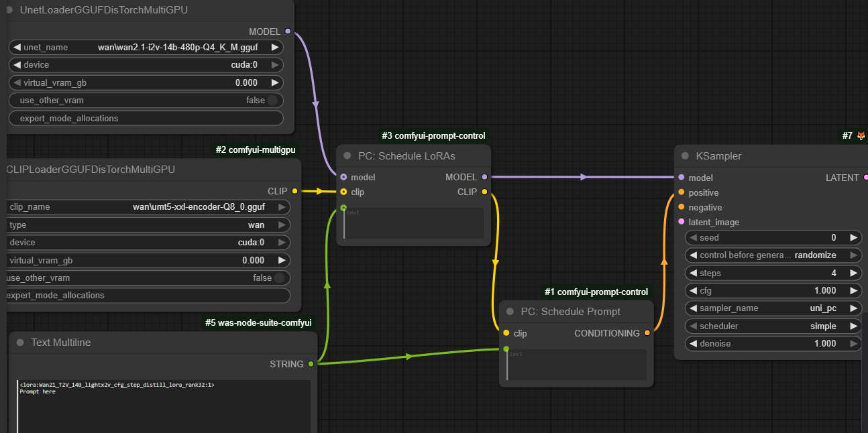
Task: Collapse the KSampler node using its title dot
Action: [x=685, y=156]
